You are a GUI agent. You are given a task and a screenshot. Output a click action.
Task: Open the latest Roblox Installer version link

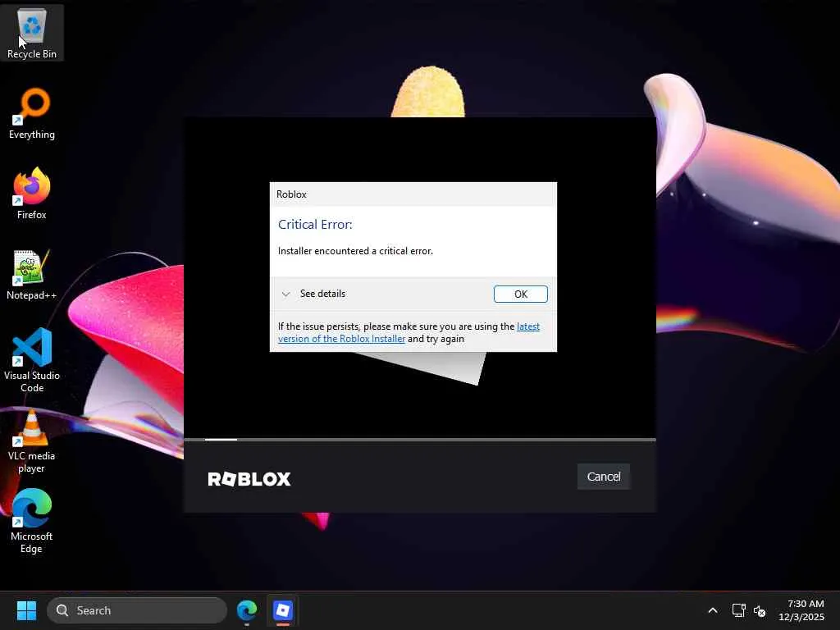coord(409,333)
